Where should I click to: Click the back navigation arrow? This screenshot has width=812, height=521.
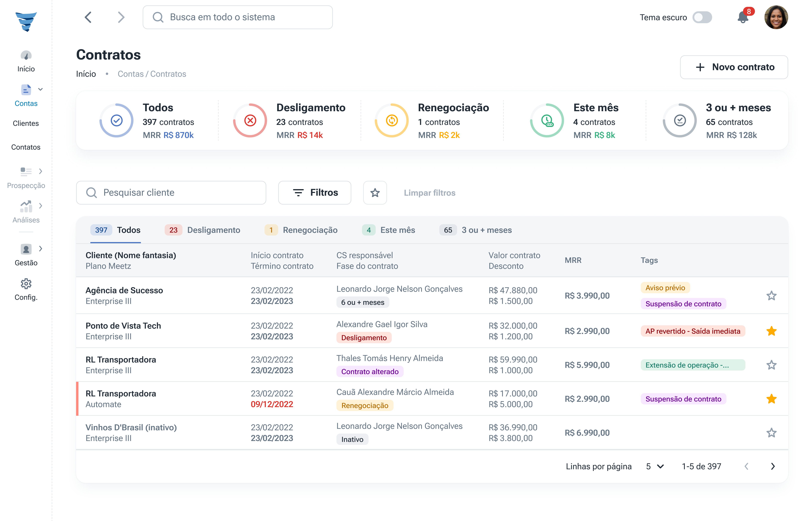(x=88, y=17)
